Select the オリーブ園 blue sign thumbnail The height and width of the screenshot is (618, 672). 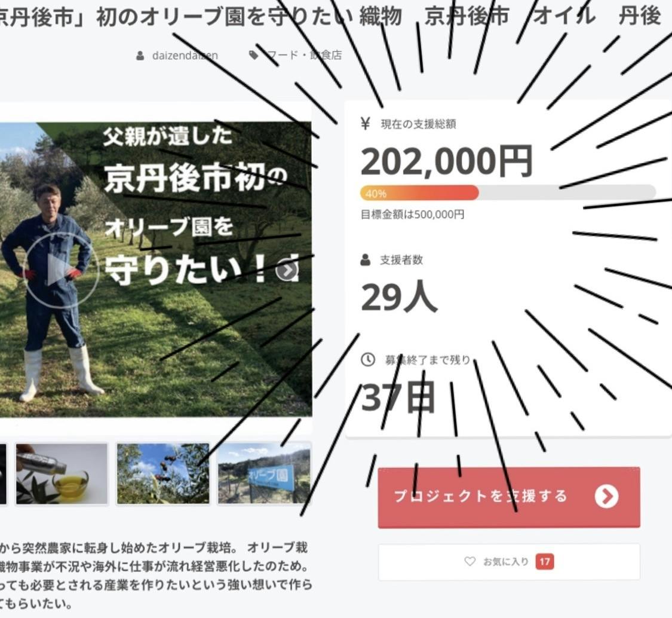(x=265, y=474)
